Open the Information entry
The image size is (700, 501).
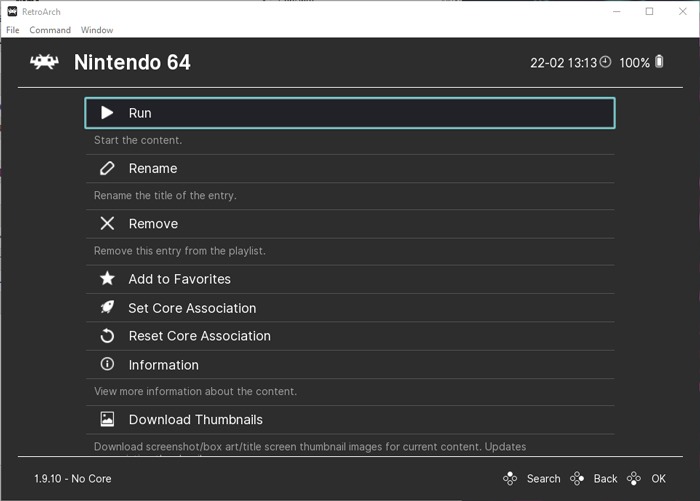click(350, 364)
